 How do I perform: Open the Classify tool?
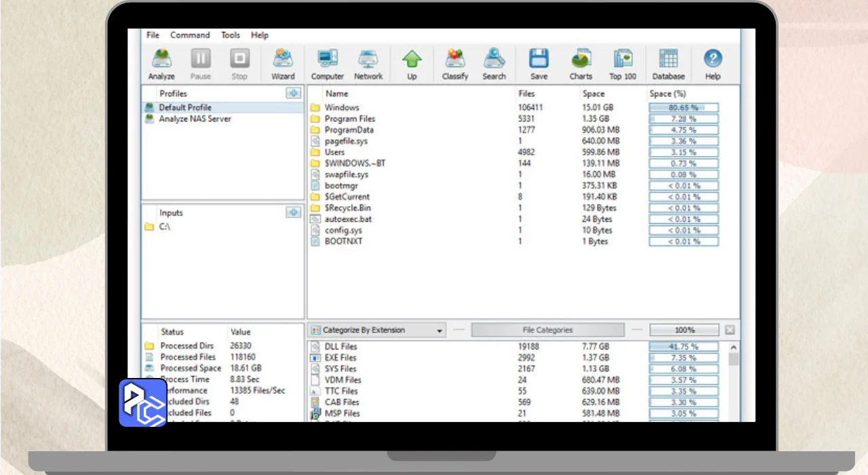[x=455, y=64]
